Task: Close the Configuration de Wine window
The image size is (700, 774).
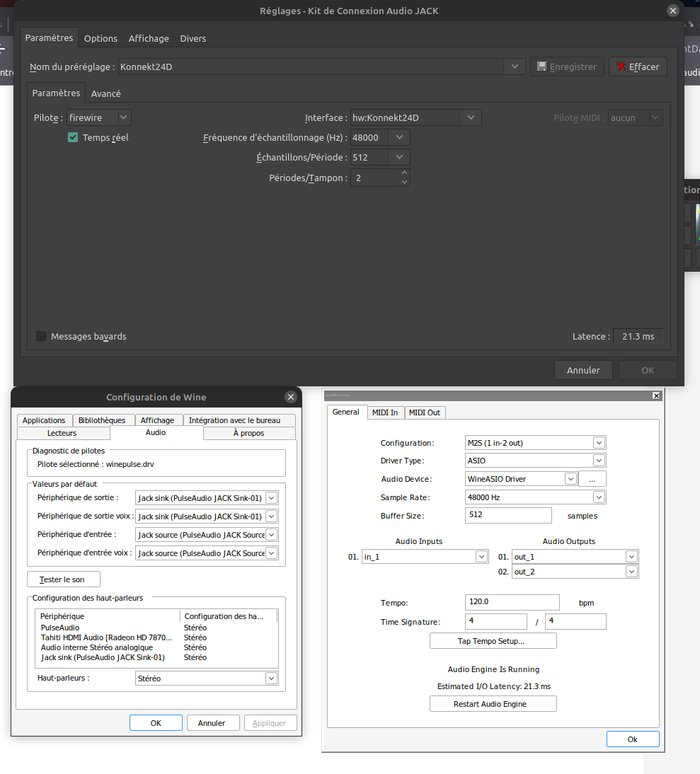Action: click(x=290, y=397)
